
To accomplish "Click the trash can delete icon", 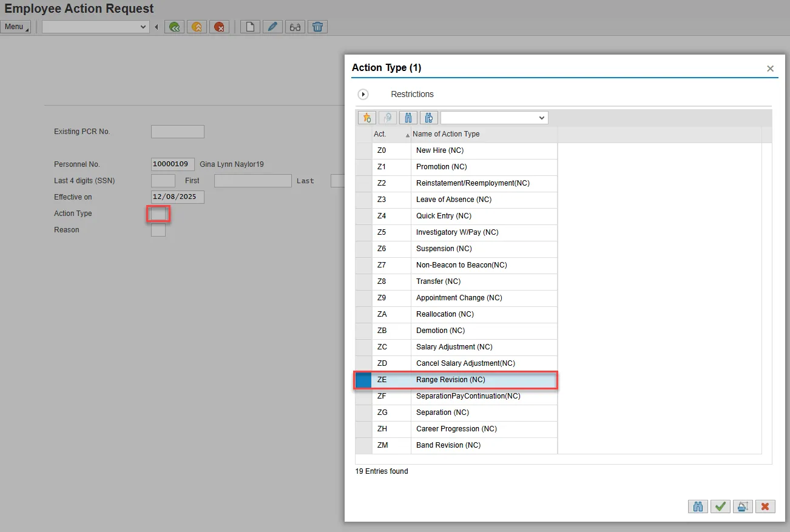I will (317, 27).
